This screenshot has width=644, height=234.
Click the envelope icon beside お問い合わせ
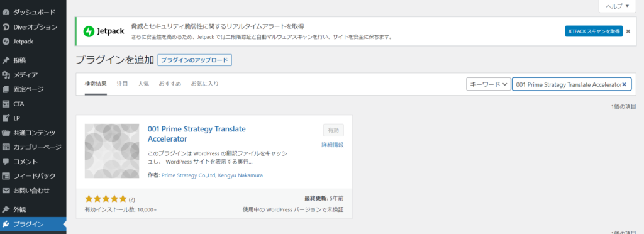[6, 191]
